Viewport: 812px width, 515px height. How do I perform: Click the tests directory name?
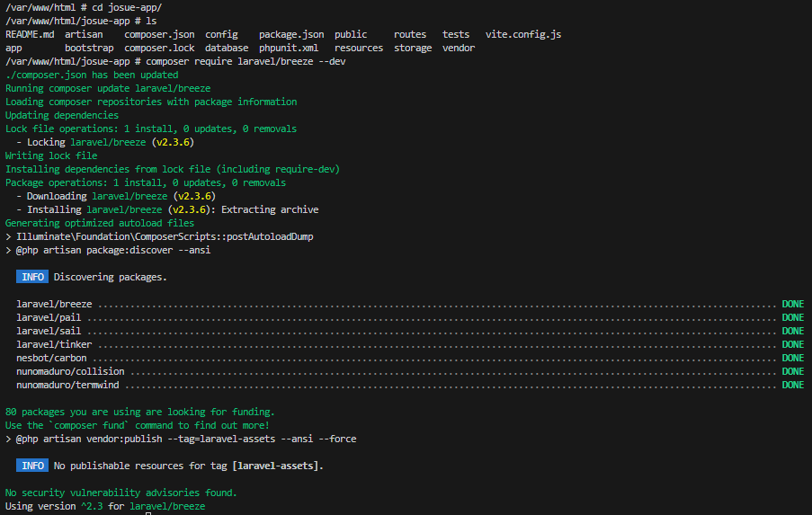[456, 35]
